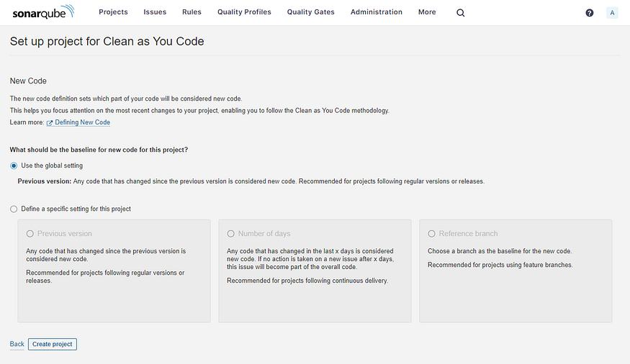630x364 pixels.
Task: Click external link icon beside Defining New Code
Action: [50, 123]
